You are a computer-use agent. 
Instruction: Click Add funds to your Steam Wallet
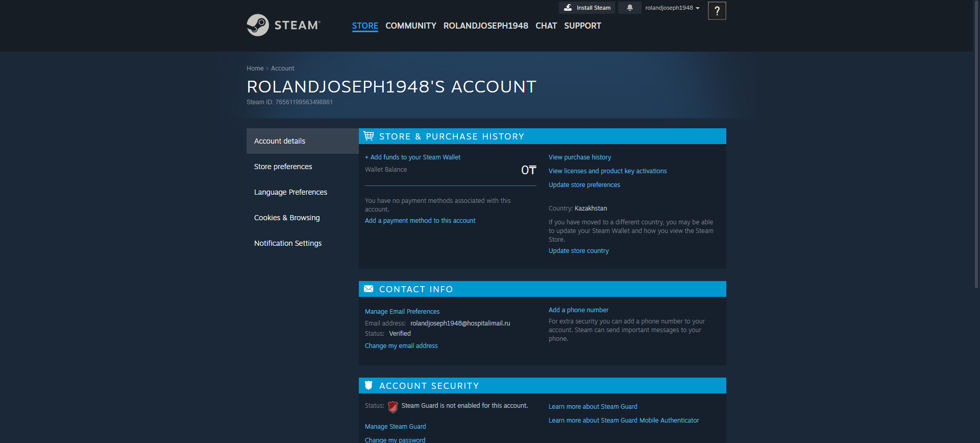(412, 157)
